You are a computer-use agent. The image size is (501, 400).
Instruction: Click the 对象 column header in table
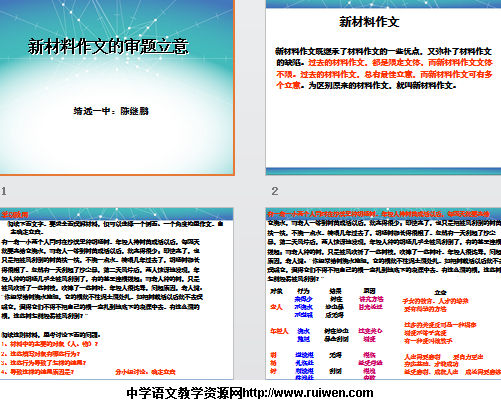pyautogui.click(x=276, y=291)
